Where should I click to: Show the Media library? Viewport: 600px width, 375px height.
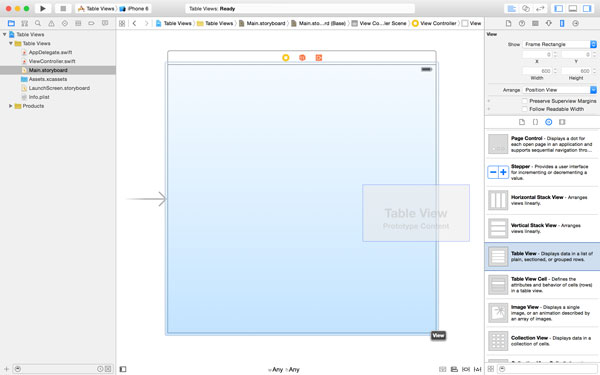click(562, 122)
